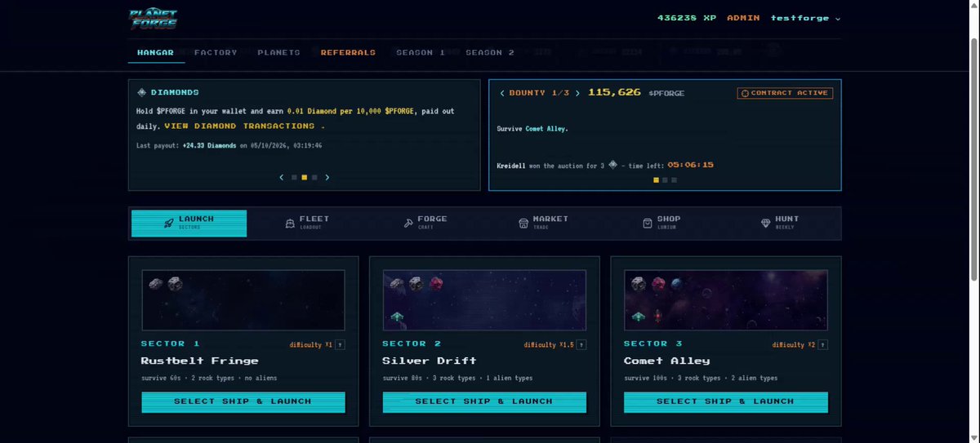Click the blue rock icon in Sector 3

(x=676, y=284)
